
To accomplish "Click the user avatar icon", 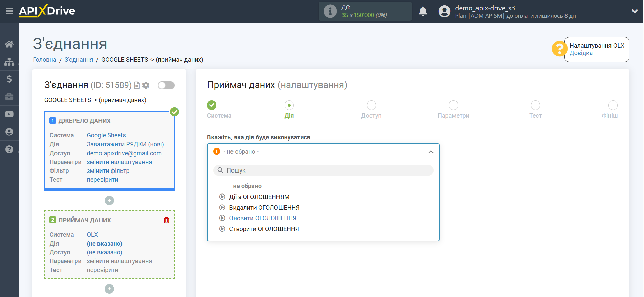I will 444,11.
